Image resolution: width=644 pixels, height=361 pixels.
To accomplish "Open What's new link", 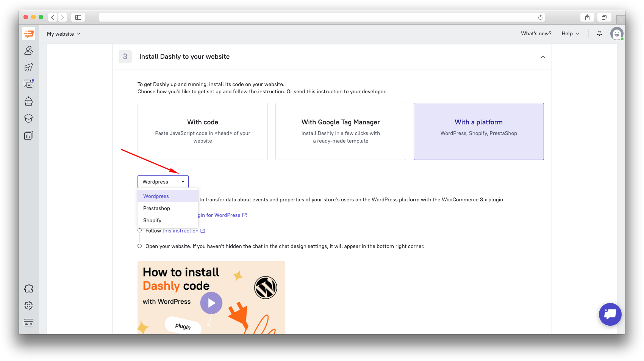I will click(x=536, y=34).
